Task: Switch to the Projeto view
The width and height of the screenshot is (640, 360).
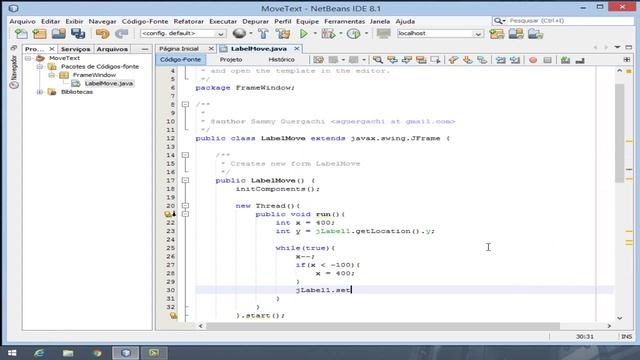Action: 231,60
